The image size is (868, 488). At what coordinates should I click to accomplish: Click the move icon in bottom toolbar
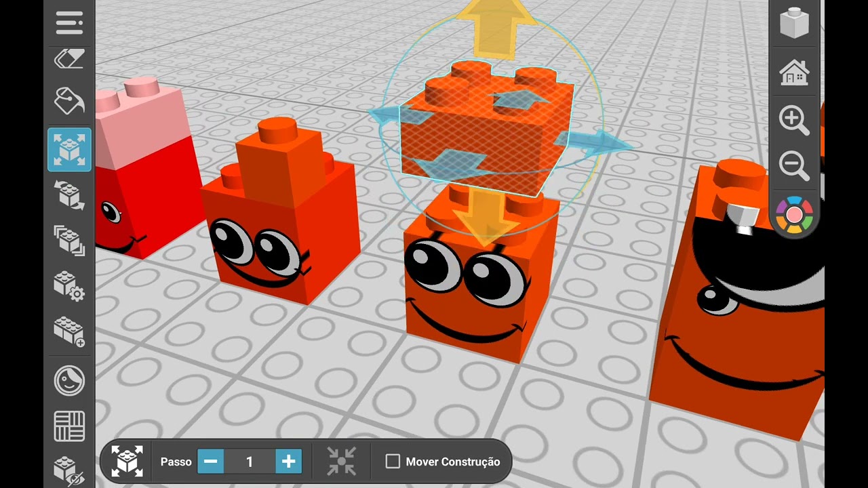point(127,462)
